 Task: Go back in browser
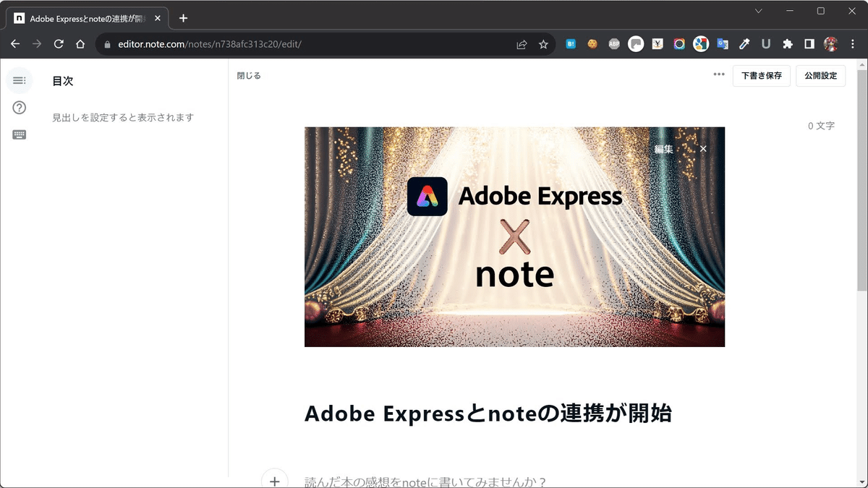click(15, 44)
